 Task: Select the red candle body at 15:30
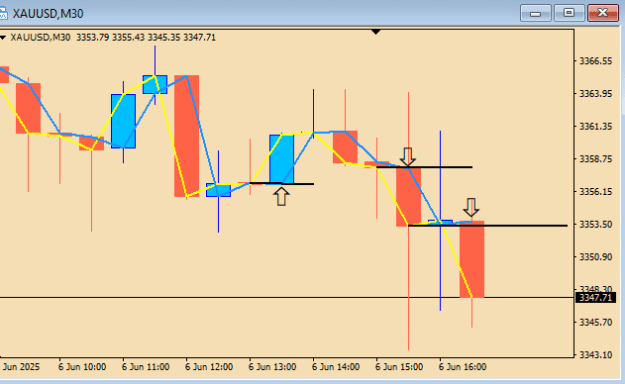tap(409, 197)
